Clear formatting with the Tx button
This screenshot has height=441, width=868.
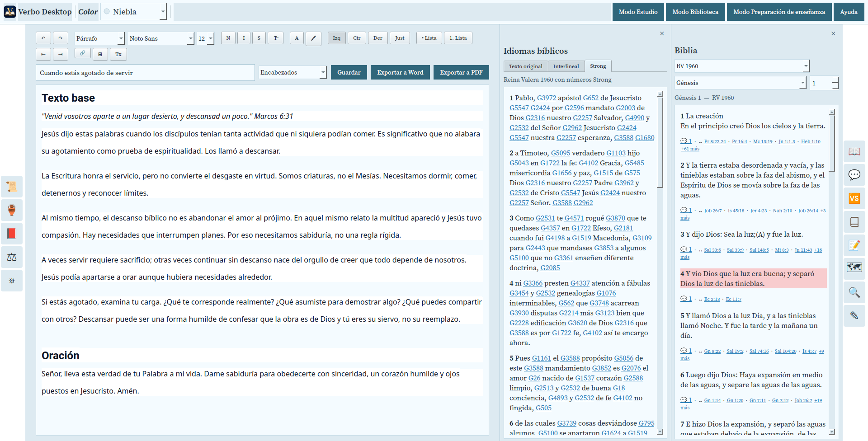pos(118,54)
